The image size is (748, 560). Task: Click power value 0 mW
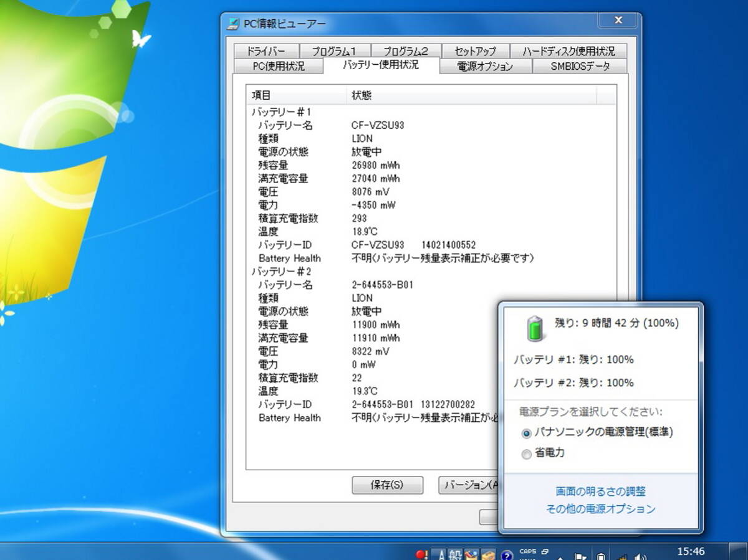[x=364, y=364]
